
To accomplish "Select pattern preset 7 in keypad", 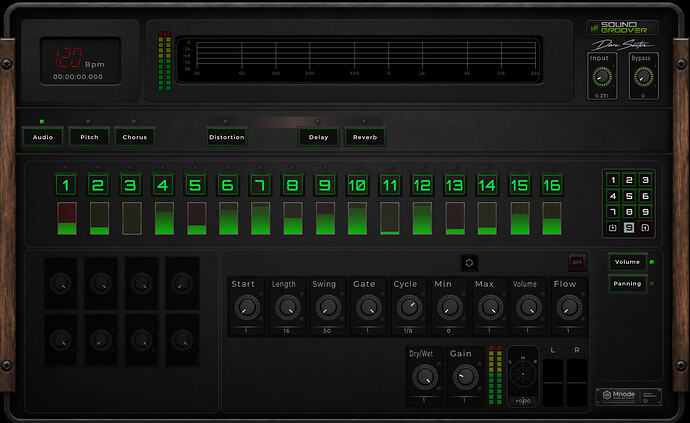I will pyautogui.click(x=613, y=212).
